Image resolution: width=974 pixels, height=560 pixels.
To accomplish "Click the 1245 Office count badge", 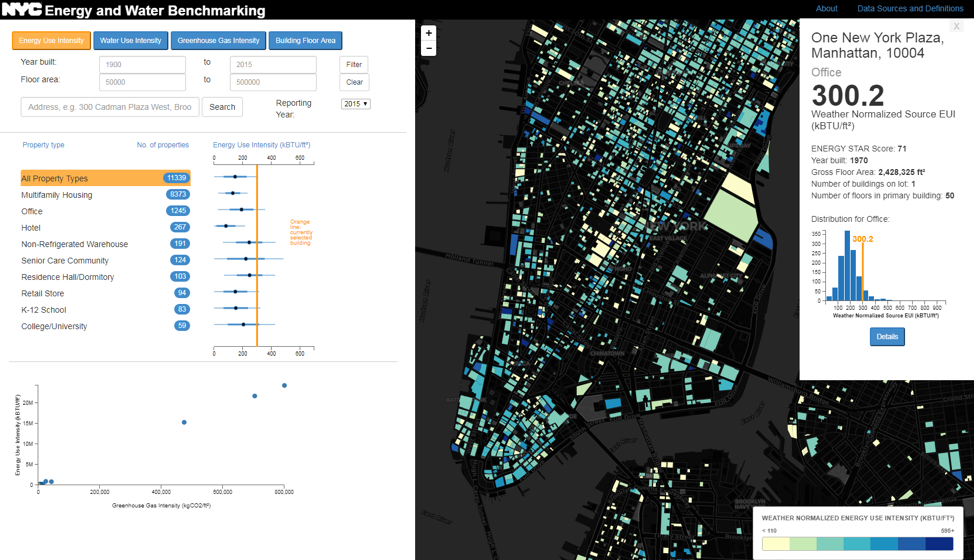I will (x=178, y=210).
